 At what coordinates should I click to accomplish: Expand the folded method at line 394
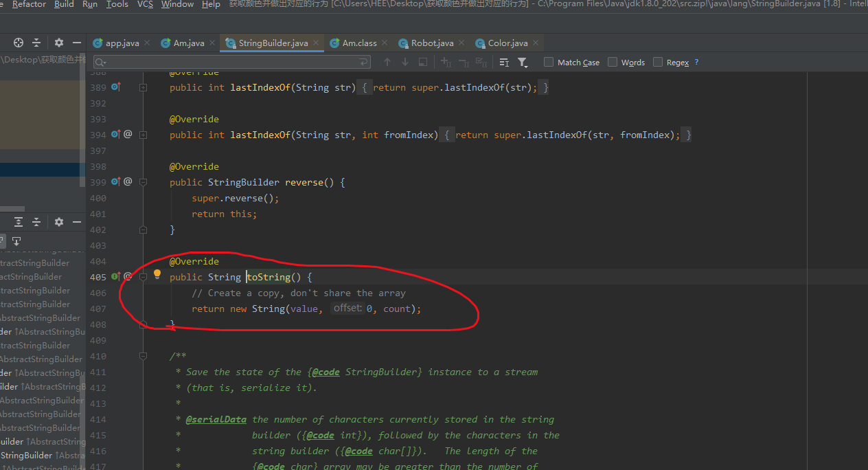pos(143,135)
